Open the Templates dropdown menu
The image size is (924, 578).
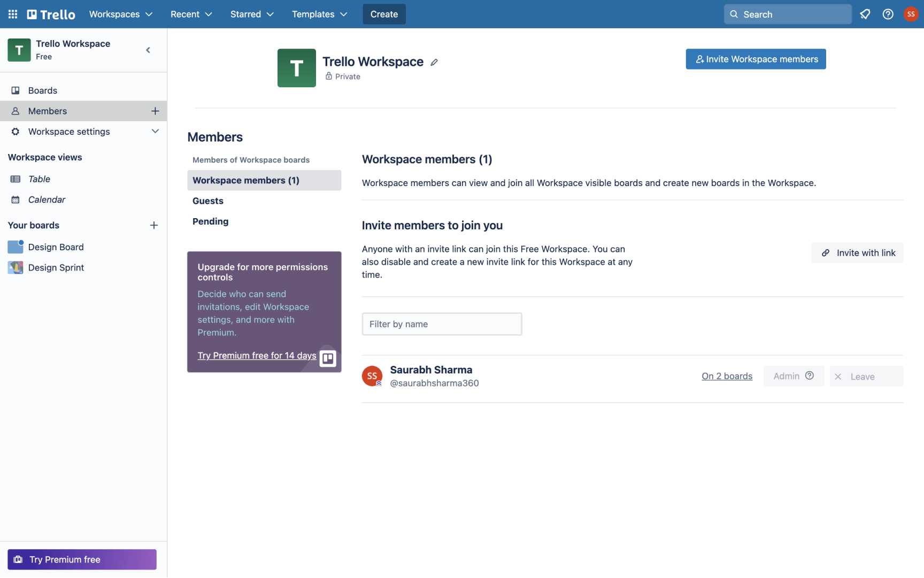(x=319, y=14)
